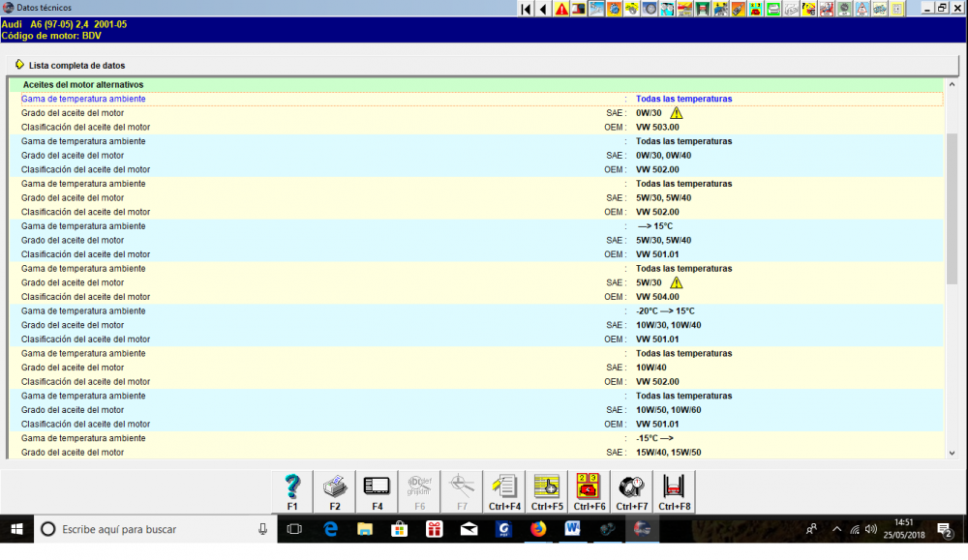
Task: Expand the Lista completa de datos header
Action: (483, 66)
